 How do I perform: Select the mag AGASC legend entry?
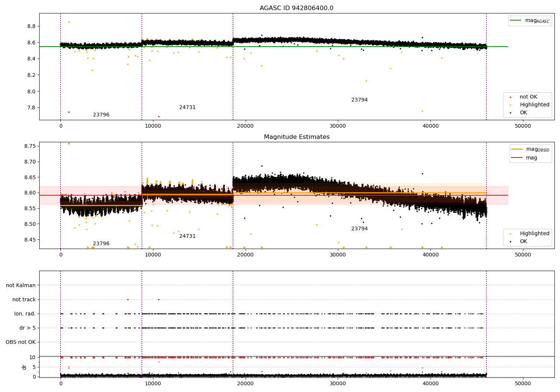click(x=530, y=21)
